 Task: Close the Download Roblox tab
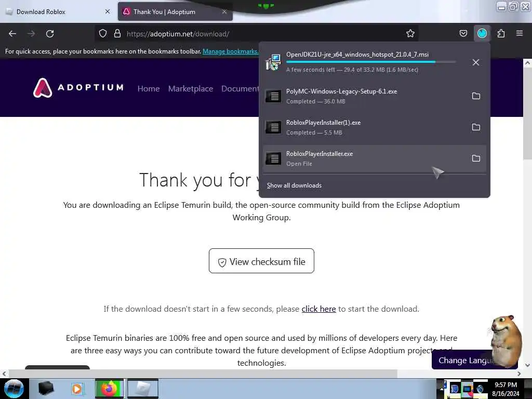click(x=108, y=11)
